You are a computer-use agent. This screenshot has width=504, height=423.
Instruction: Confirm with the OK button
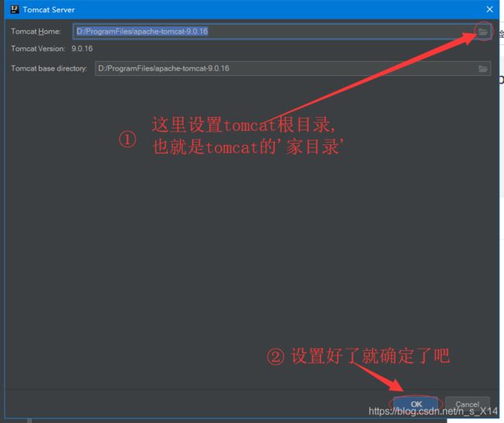[x=416, y=404]
